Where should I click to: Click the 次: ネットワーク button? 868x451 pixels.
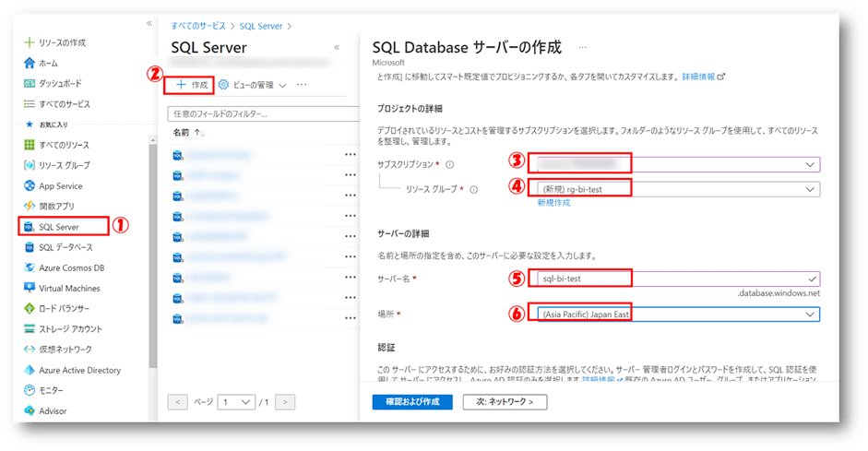(505, 402)
